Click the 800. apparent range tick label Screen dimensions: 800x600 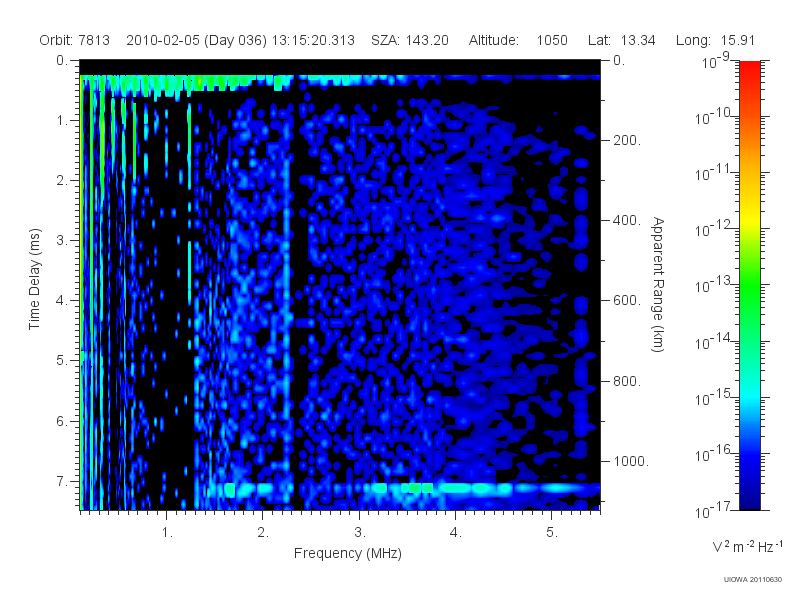[627, 381]
